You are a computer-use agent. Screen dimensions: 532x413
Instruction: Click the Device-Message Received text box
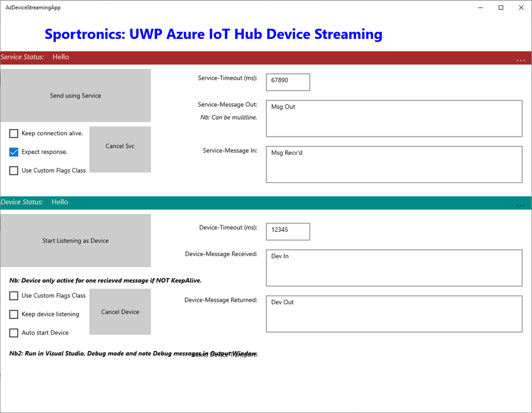[x=394, y=268]
